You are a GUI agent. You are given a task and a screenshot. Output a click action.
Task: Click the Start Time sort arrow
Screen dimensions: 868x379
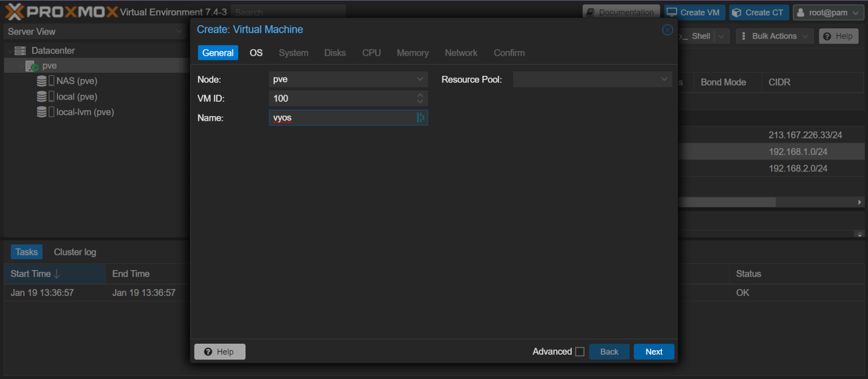tap(57, 274)
